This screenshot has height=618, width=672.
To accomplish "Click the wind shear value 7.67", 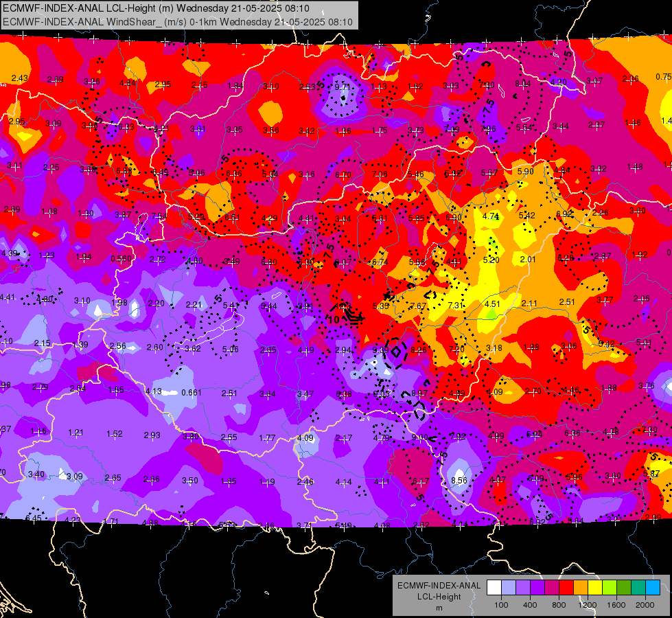I will (418, 306).
